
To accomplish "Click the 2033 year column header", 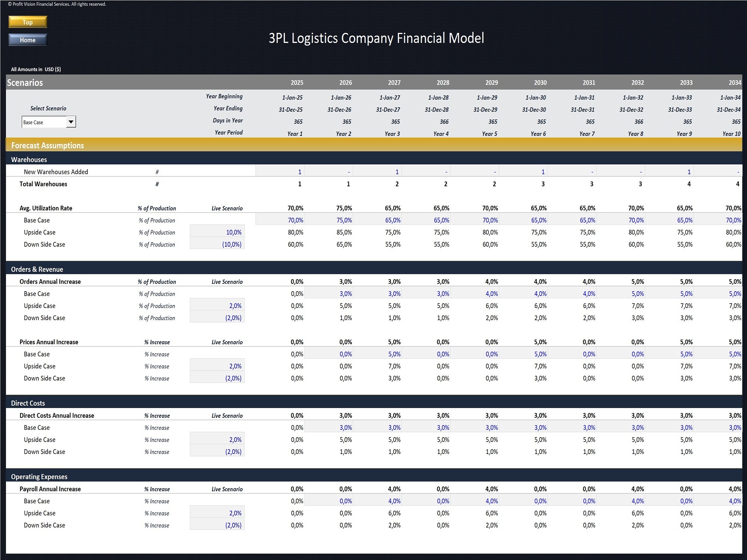I will pyautogui.click(x=686, y=83).
